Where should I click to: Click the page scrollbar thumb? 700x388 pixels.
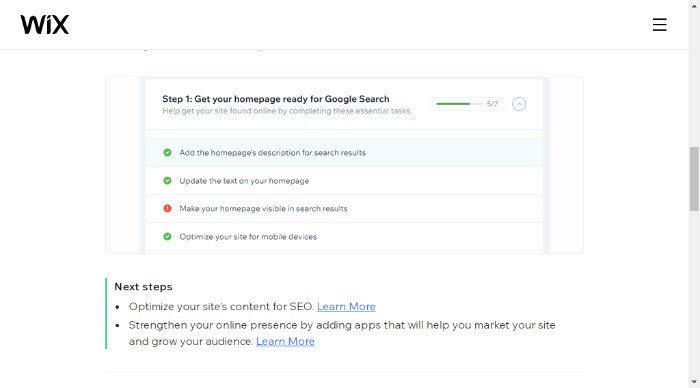(x=694, y=179)
